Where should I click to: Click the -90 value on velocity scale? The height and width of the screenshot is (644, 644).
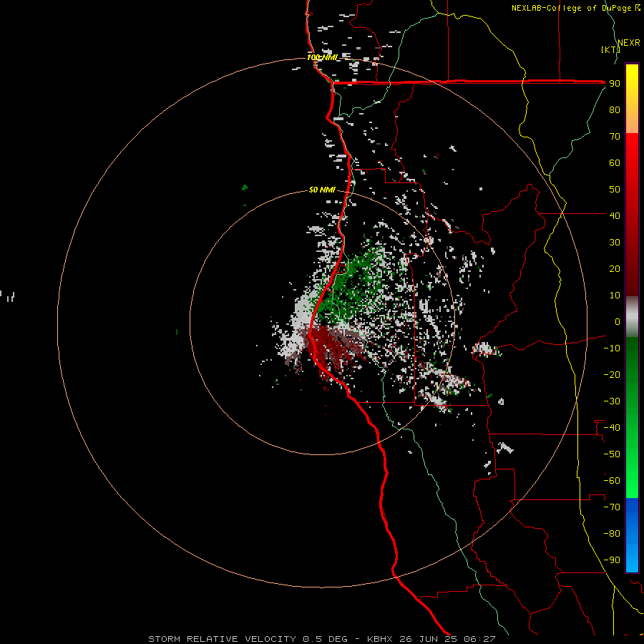(x=612, y=560)
